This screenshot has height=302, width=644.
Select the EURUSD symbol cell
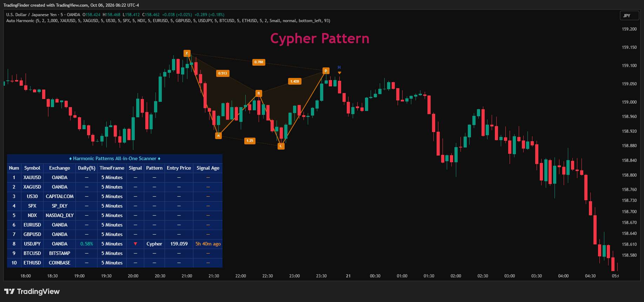[32, 225]
